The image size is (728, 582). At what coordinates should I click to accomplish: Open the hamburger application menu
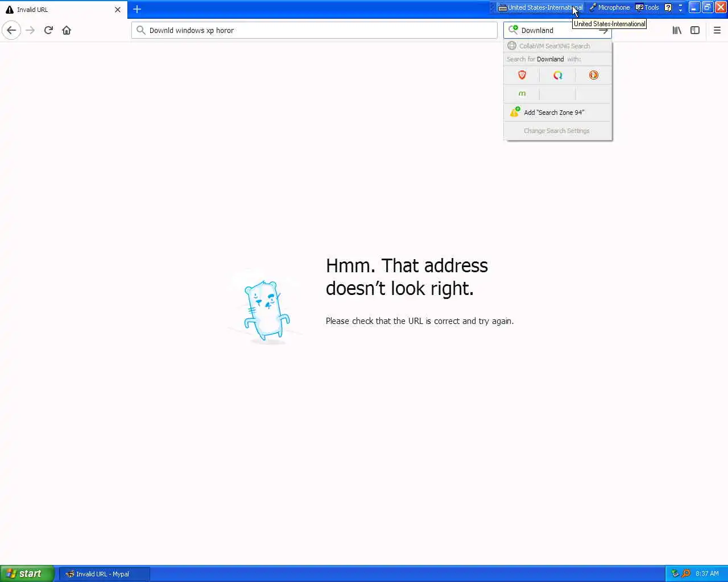click(x=717, y=30)
